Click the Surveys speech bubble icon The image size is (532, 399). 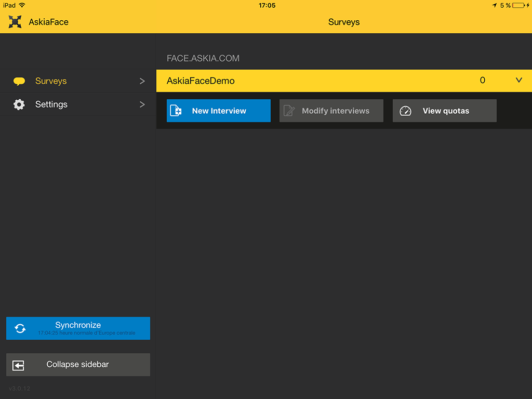pyautogui.click(x=19, y=81)
